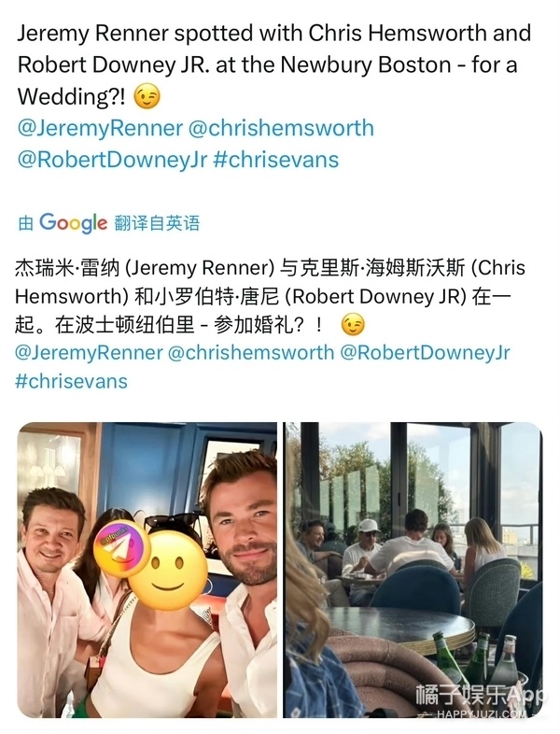Screen dimensions: 560x734
Task: Open the @RobertDowneyJr mention in the original tweet
Action: pyautogui.click(x=112, y=160)
